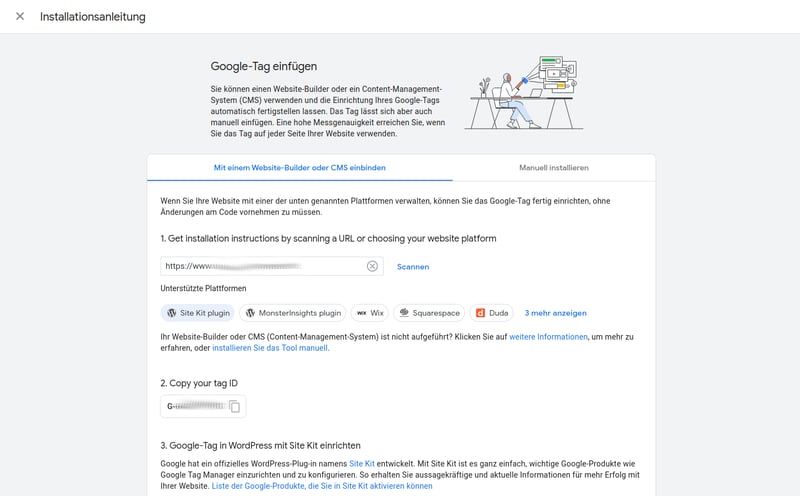Select the Squarespace platform chip
The width and height of the screenshot is (800, 496).
tap(428, 313)
